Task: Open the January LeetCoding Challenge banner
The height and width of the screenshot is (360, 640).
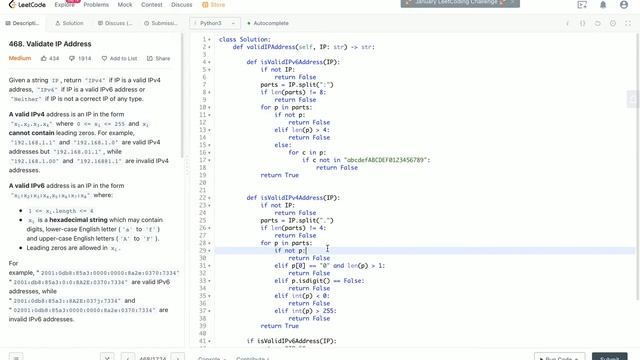Action: (460, 3)
